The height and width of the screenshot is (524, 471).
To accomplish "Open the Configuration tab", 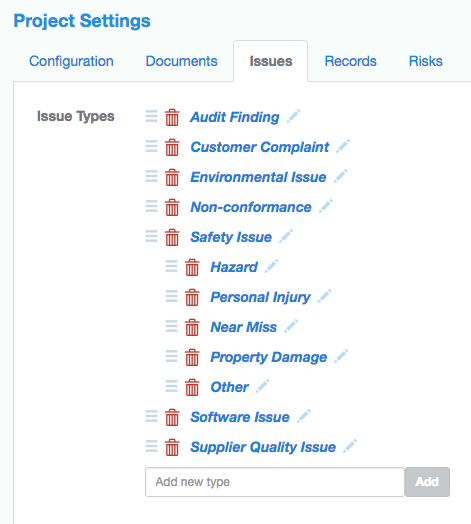I will pos(71,61).
